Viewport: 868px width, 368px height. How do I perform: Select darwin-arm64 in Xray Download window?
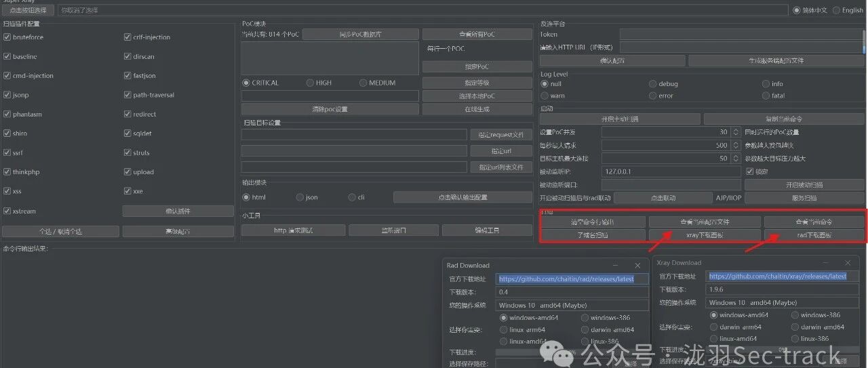pyautogui.click(x=713, y=327)
